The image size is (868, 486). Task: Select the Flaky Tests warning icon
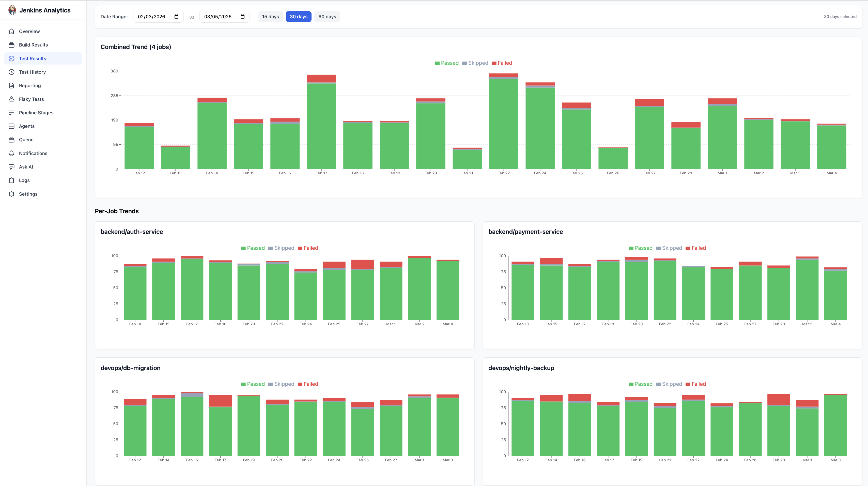tap(12, 99)
